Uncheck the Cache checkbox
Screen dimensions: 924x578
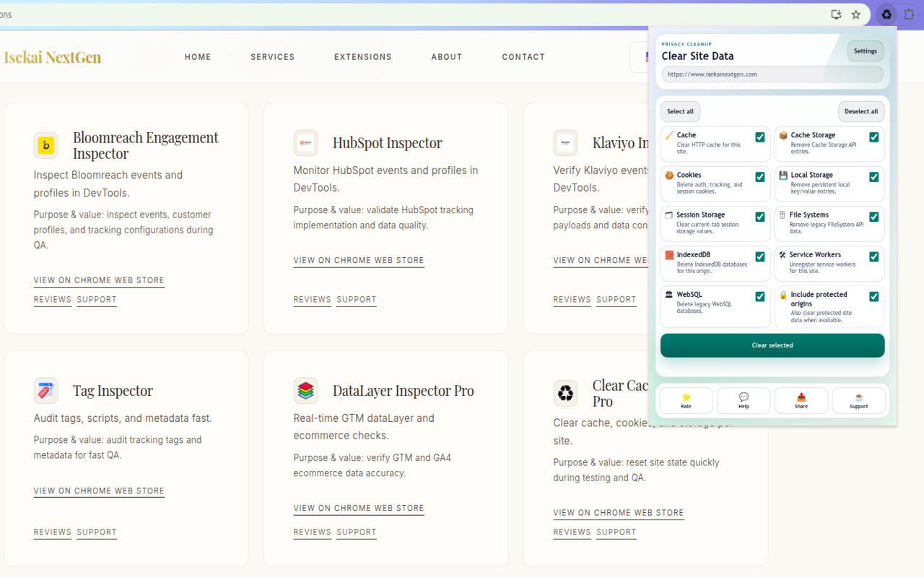pyautogui.click(x=760, y=137)
